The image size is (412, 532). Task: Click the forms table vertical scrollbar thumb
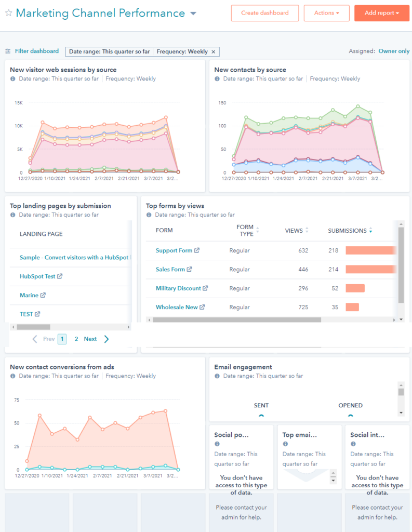(401, 265)
